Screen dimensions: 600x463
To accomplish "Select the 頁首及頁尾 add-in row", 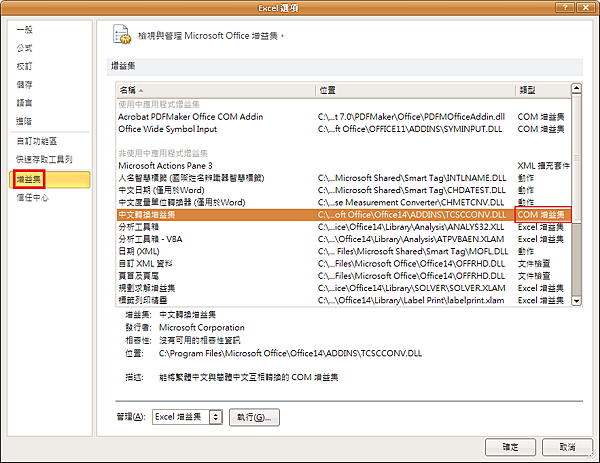I will (x=344, y=276).
